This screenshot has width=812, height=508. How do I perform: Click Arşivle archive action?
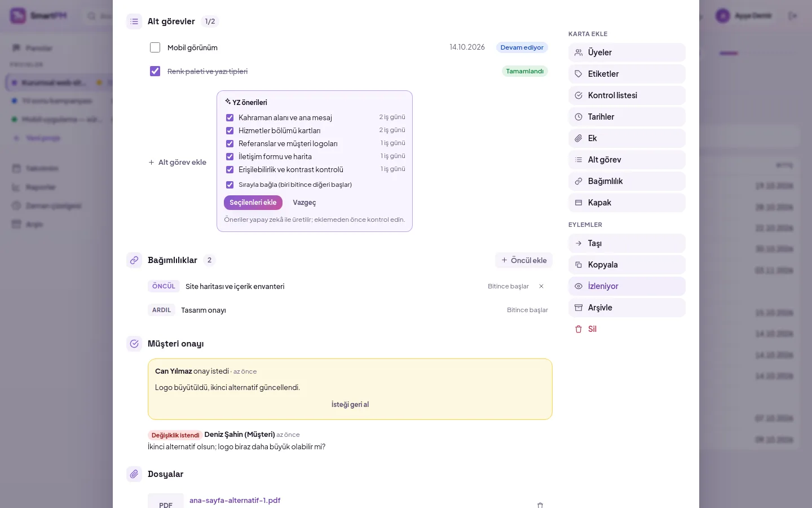(627, 308)
